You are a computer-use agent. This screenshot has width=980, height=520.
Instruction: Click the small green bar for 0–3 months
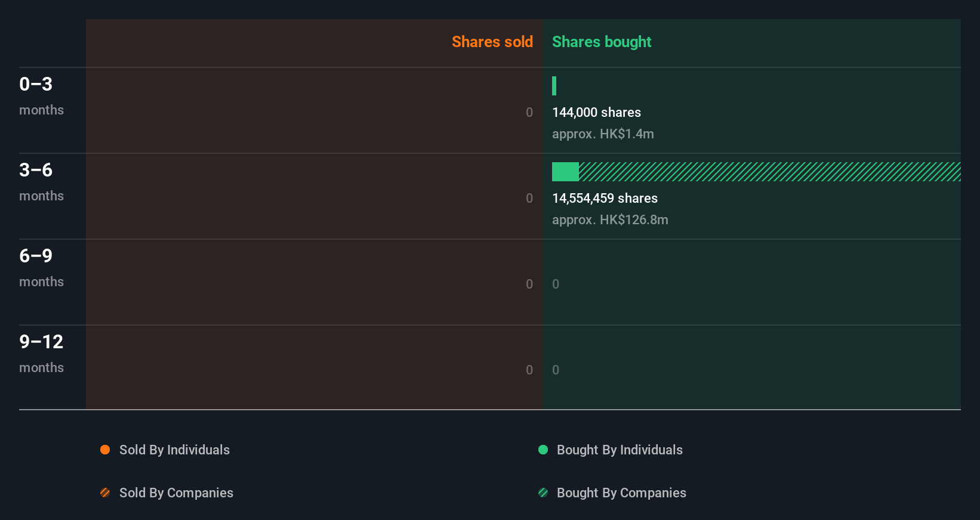(554, 86)
